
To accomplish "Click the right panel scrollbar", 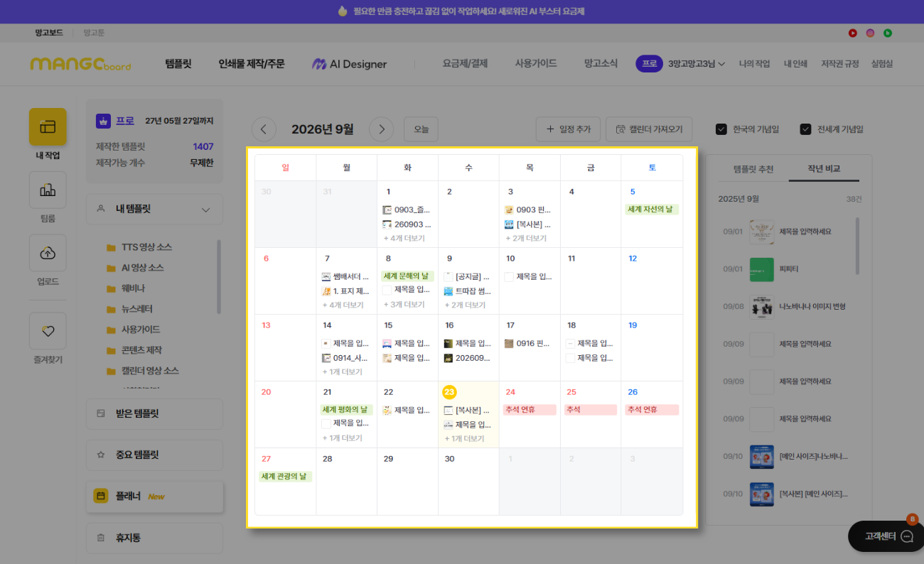I will pyautogui.click(x=857, y=245).
